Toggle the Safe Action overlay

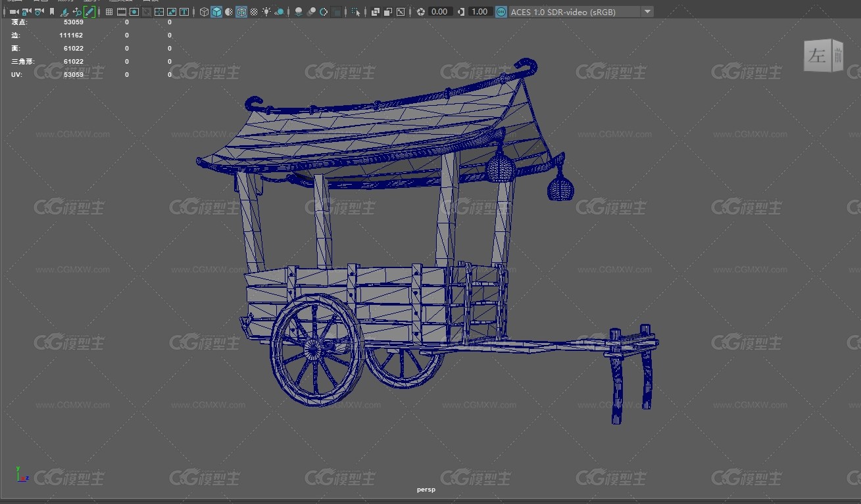[172, 12]
